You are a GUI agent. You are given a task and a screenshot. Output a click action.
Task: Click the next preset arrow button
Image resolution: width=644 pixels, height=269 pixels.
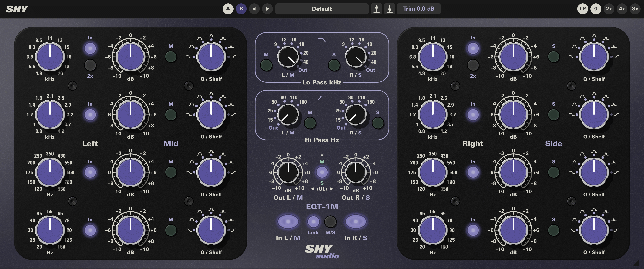point(267,9)
